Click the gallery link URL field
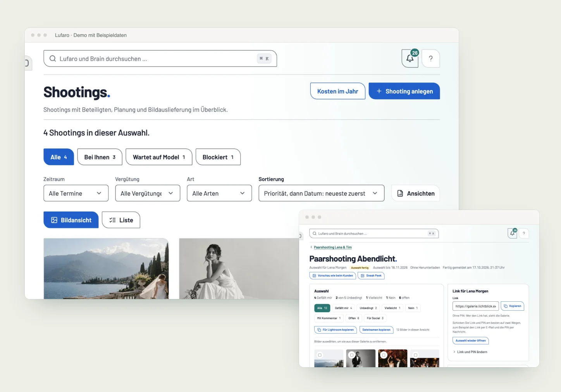Screen dimensions: 561x392 point(476,306)
